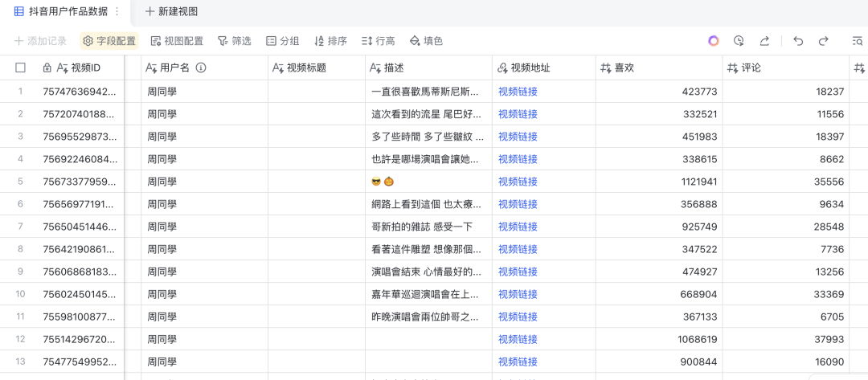Select description cell starting 一直很喜歡馬蒂斯
The image size is (868, 380).
pyautogui.click(x=428, y=92)
